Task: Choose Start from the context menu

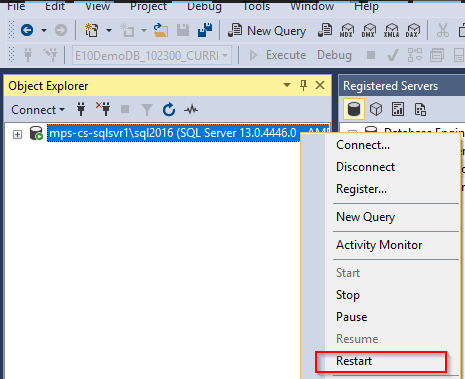Action: [348, 273]
